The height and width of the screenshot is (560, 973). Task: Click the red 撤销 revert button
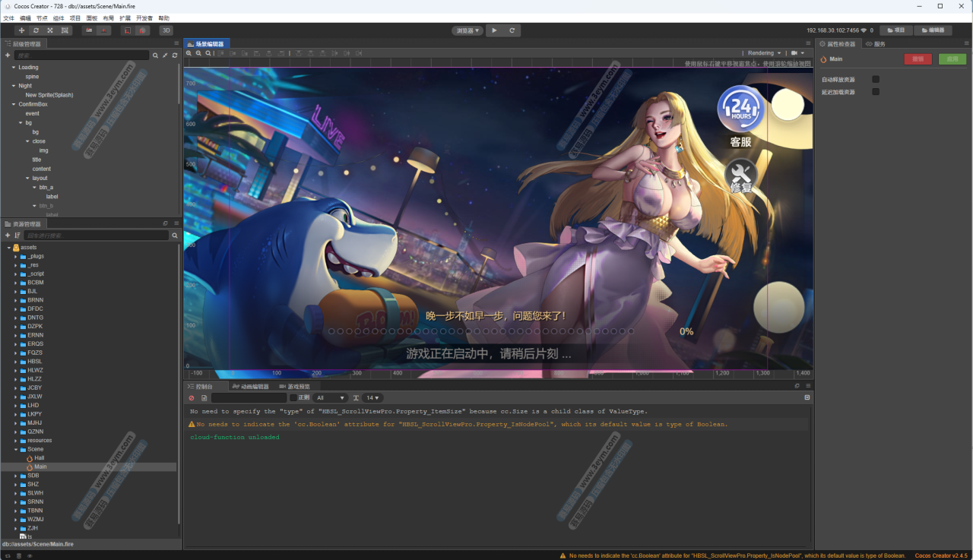918,59
